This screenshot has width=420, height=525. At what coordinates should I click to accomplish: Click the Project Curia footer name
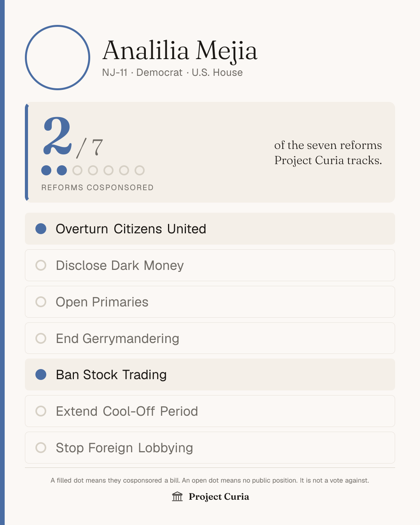(219, 497)
